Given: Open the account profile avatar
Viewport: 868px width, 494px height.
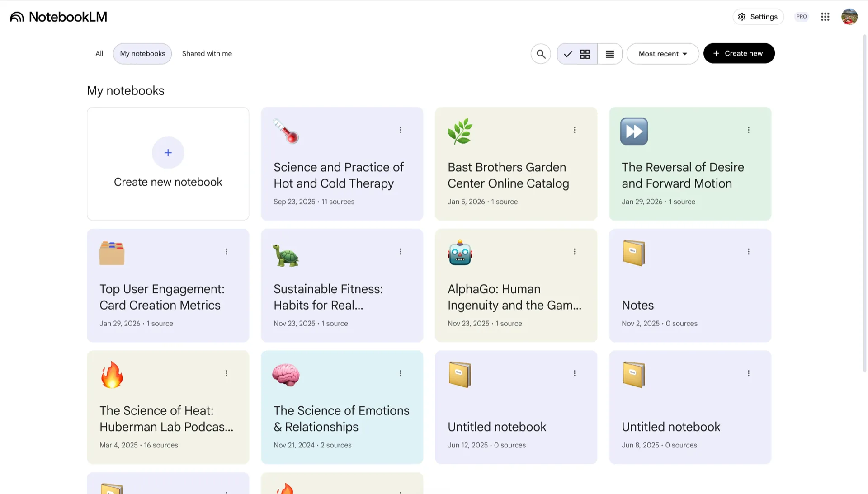Looking at the screenshot, I should coord(849,17).
